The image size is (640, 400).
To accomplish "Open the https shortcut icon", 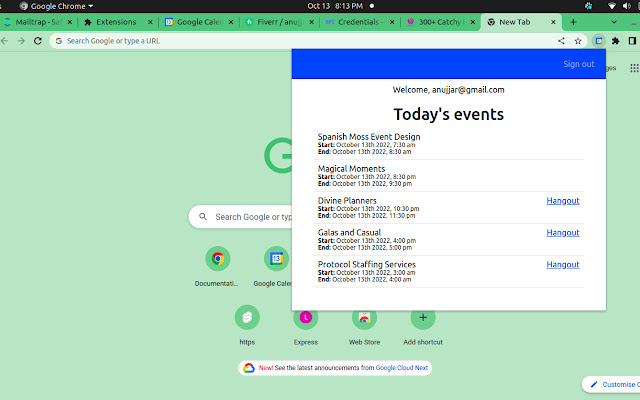I will tap(247, 317).
